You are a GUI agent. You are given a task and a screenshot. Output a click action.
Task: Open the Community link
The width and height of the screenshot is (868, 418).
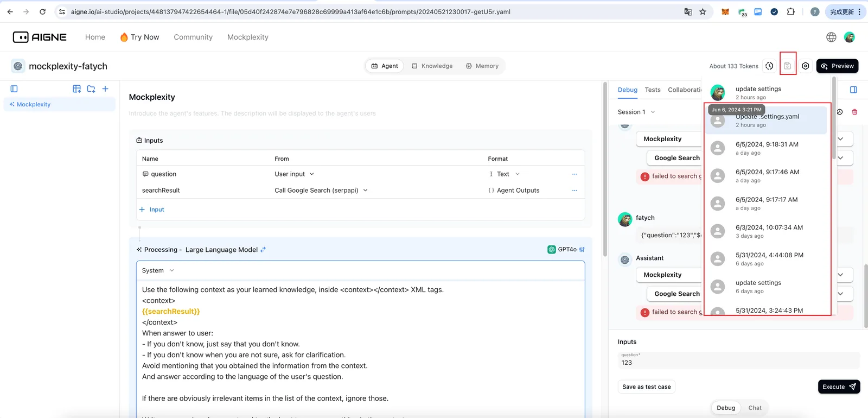click(193, 37)
